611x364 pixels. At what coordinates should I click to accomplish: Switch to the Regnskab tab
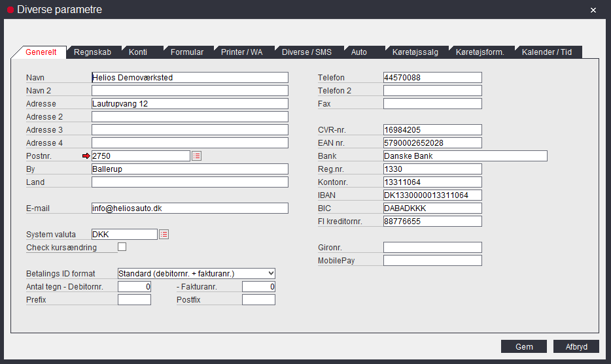click(x=92, y=52)
